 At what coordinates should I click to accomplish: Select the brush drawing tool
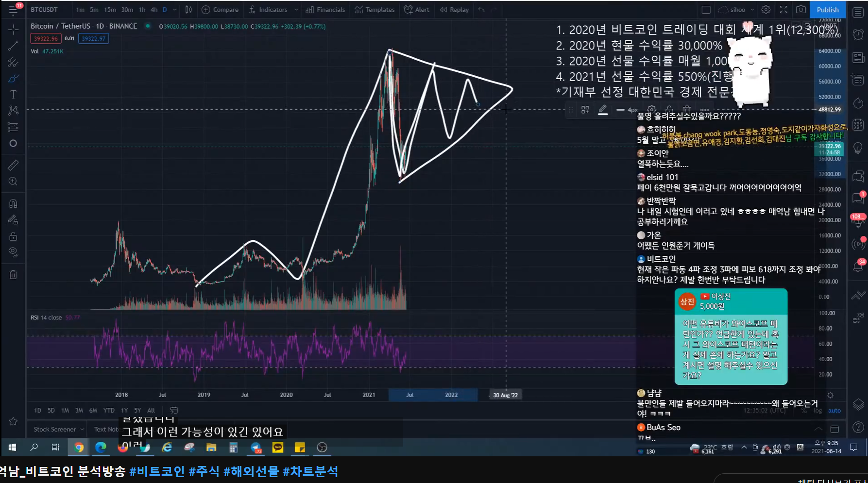click(13, 79)
